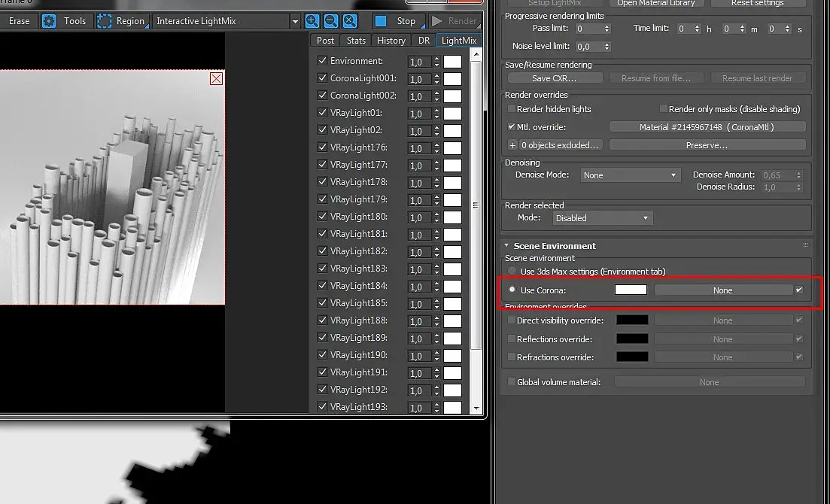Viewport: 830px width, 504px height.
Task: Enable Global volume material checkbox
Action: click(512, 381)
